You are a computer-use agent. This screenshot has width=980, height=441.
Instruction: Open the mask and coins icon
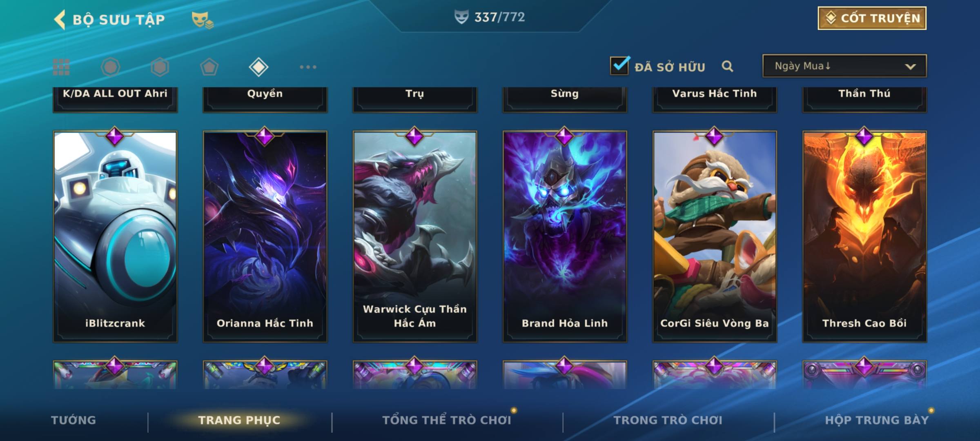[x=203, y=20]
